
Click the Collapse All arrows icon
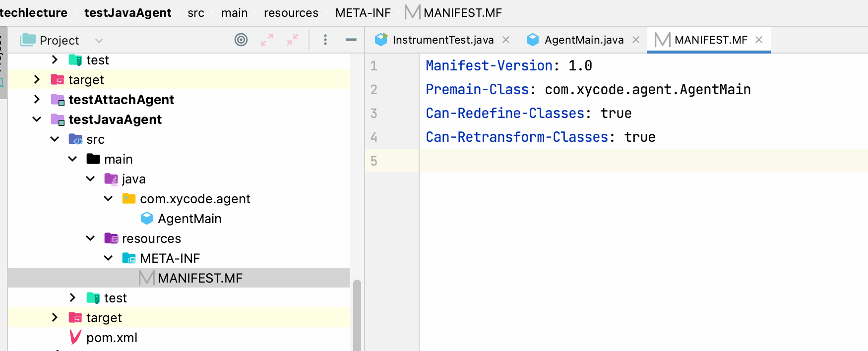293,40
